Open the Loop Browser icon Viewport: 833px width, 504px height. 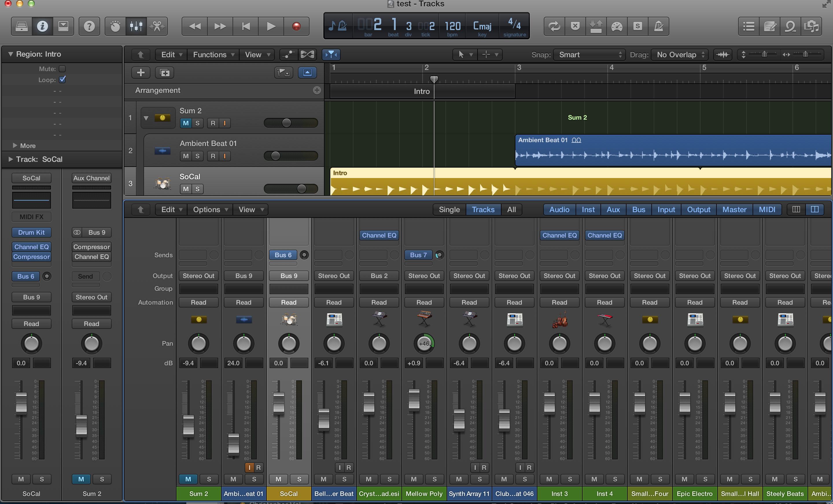(x=790, y=26)
